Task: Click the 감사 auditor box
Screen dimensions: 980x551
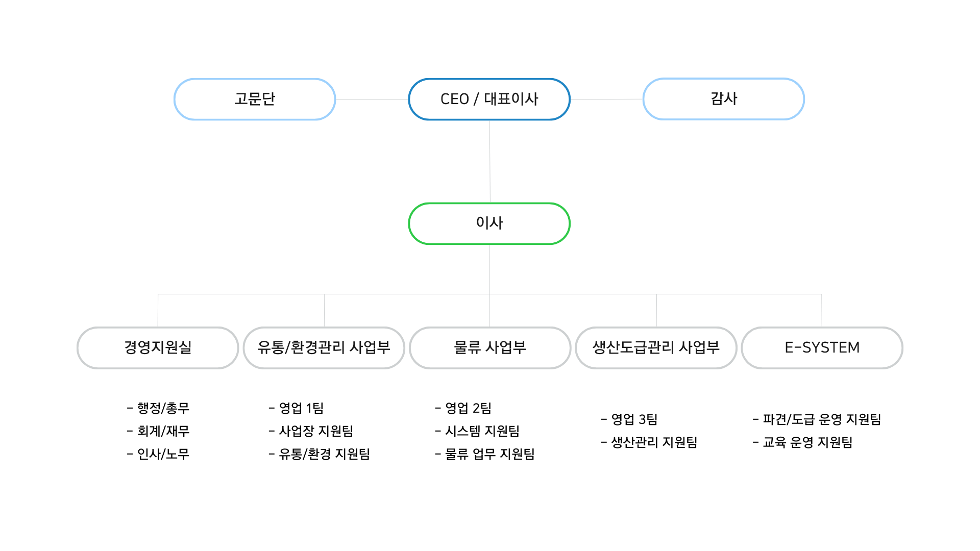Action: [723, 99]
